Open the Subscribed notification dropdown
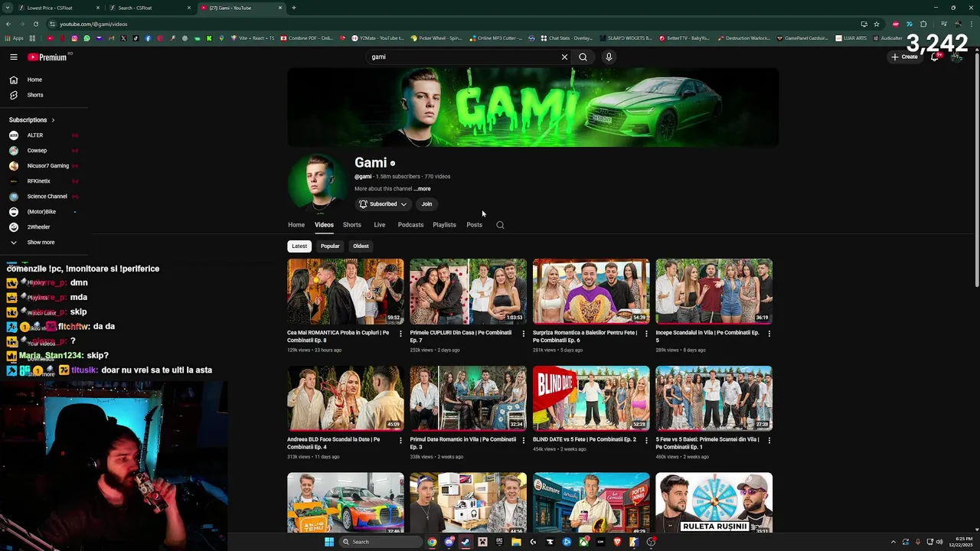 tap(383, 204)
